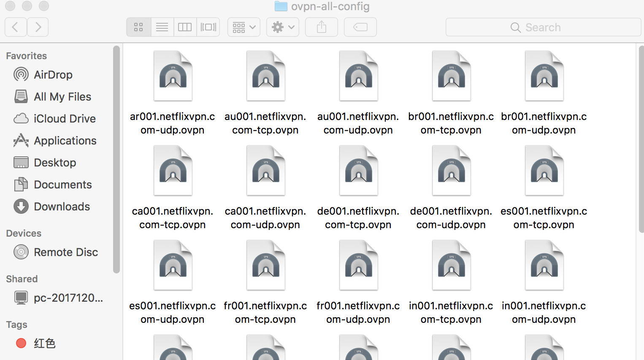Open Applications in the sidebar
This screenshot has height=360, width=644.
tap(55, 141)
